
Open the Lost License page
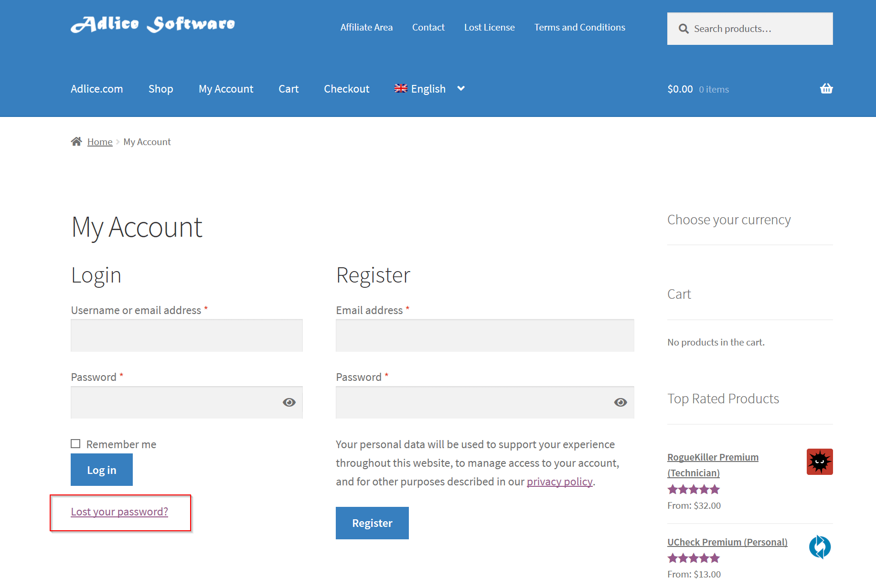(x=489, y=28)
